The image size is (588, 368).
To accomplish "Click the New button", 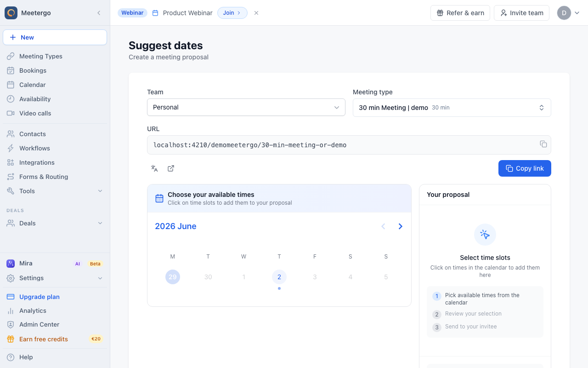I will tap(55, 37).
